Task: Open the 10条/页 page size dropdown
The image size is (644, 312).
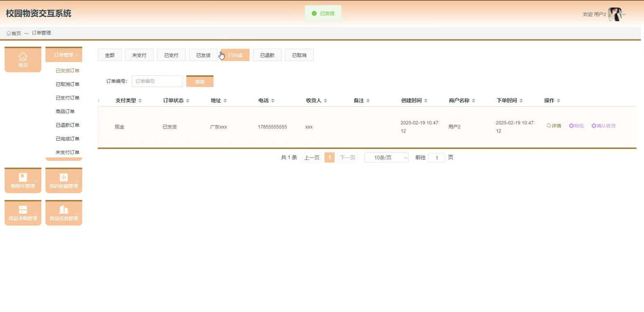Action: (386, 158)
